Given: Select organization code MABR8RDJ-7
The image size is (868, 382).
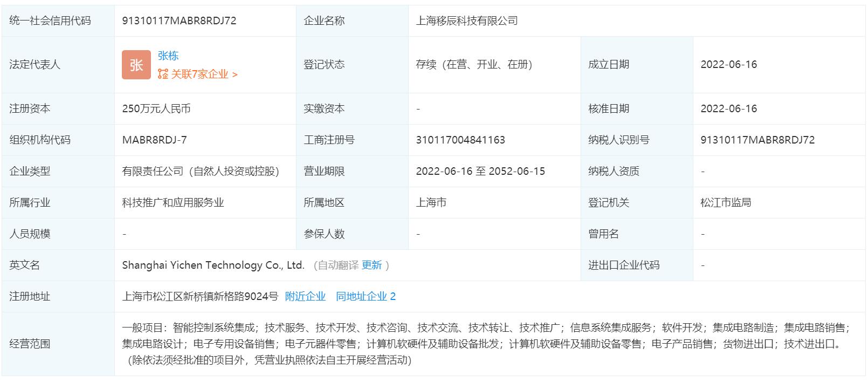Looking at the screenshot, I should click(155, 140).
